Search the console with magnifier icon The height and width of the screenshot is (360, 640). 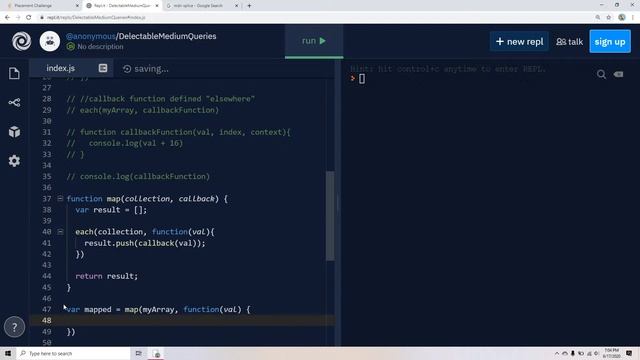coord(601,74)
